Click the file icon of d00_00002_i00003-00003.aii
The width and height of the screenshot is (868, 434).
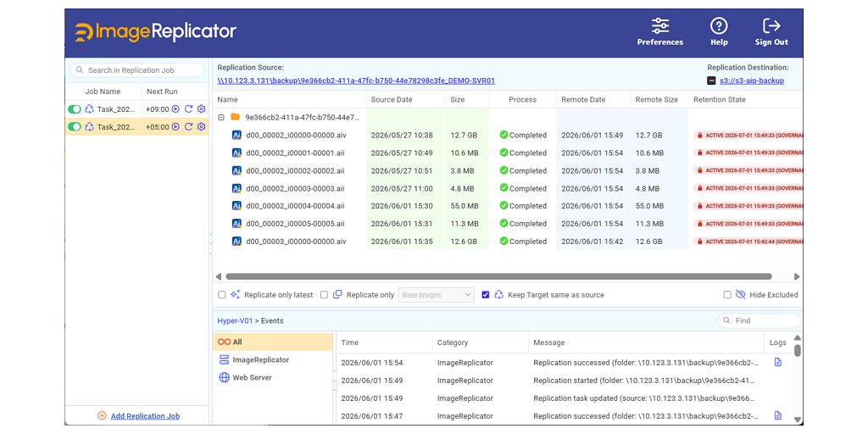237,188
